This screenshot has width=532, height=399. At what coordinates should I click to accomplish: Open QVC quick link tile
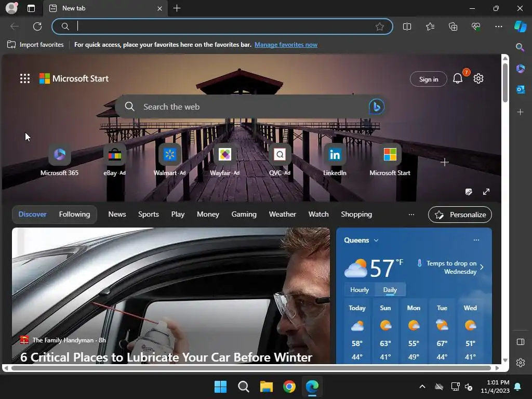coord(280,161)
